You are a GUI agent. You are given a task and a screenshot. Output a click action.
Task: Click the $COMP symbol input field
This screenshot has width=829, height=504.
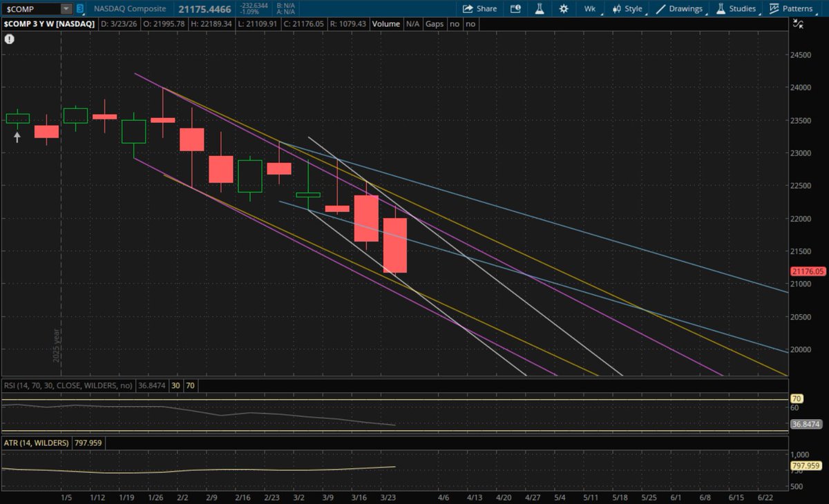click(x=31, y=9)
